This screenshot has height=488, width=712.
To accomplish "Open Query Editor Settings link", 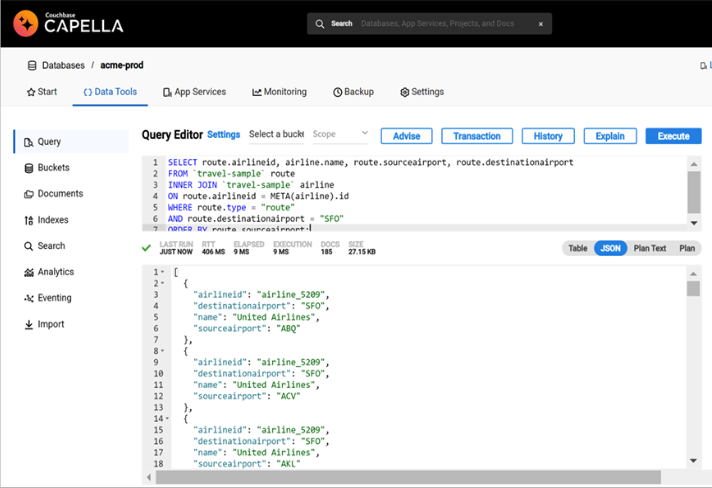I will click(223, 135).
